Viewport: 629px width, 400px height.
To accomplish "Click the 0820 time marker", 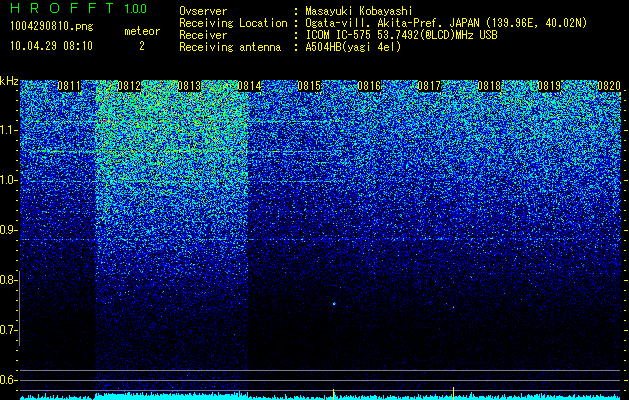I will 609,86.
